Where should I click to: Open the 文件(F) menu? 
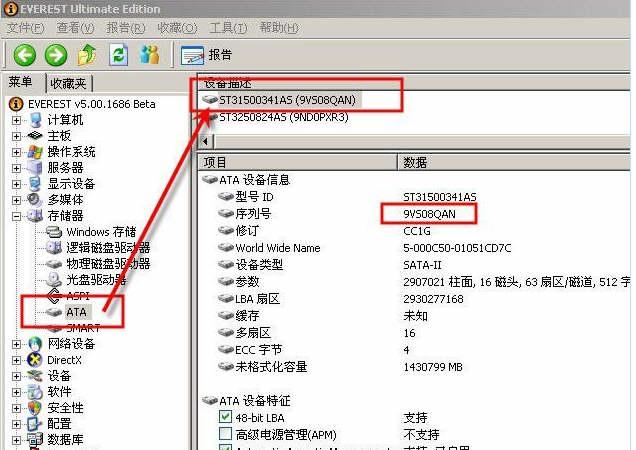pos(25,28)
